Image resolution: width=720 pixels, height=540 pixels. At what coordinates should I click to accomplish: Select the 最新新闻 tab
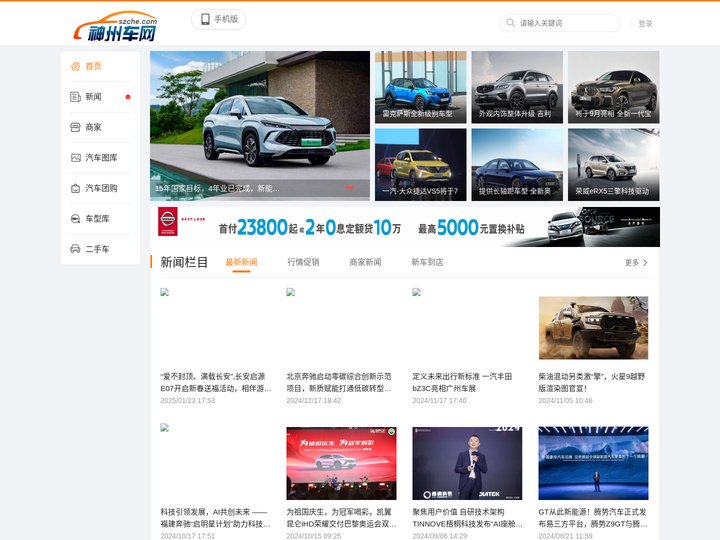[x=242, y=262]
